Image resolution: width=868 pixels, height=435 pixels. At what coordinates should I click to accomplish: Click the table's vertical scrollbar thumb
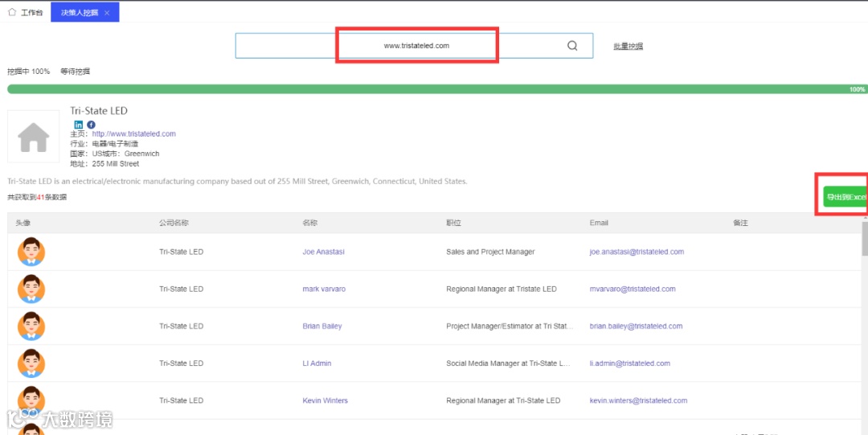[x=865, y=240]
